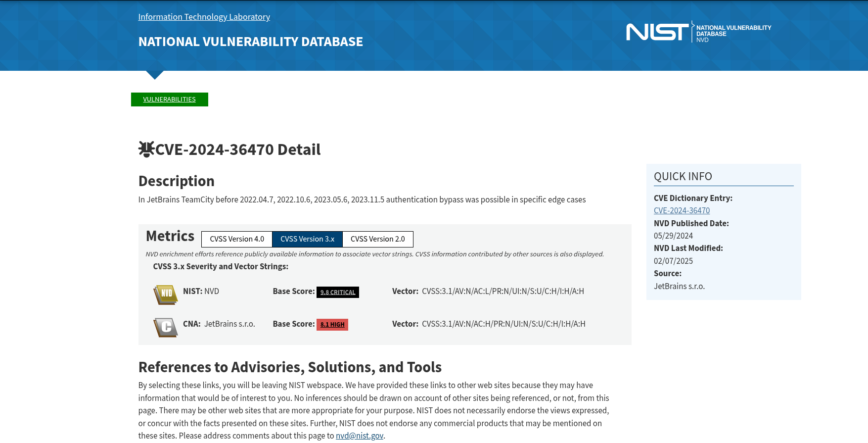Open the Information Technology Laboratory link
The width and height of the screenshot is (868, 443).
204,17
